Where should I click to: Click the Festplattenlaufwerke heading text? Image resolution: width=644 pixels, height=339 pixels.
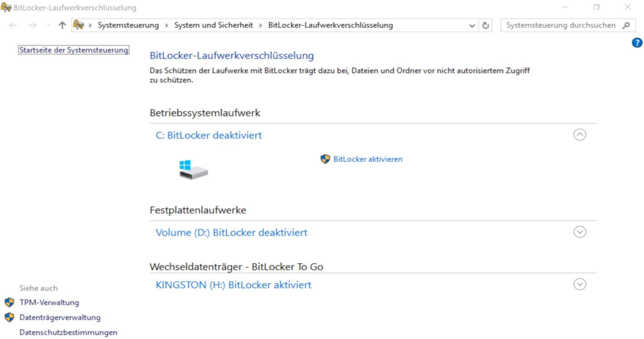(198, 210)
